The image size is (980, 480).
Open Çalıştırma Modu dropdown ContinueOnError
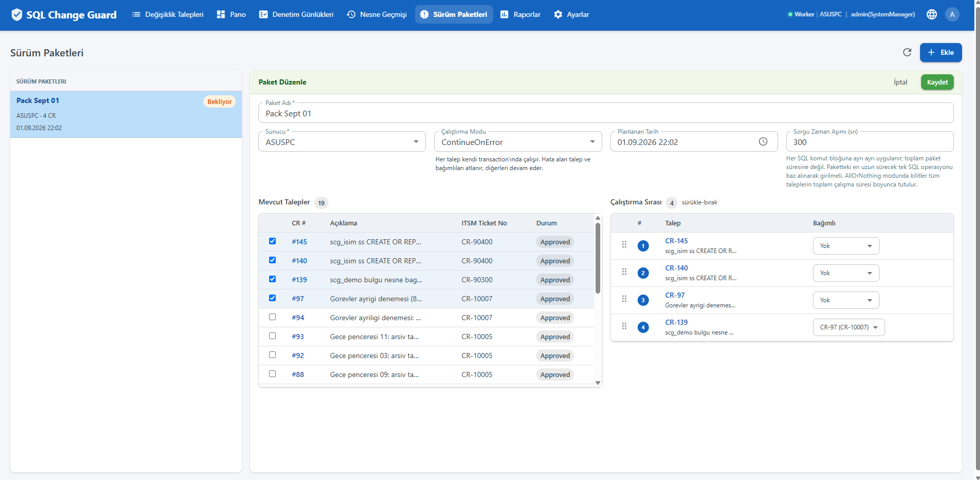[518, 142]
